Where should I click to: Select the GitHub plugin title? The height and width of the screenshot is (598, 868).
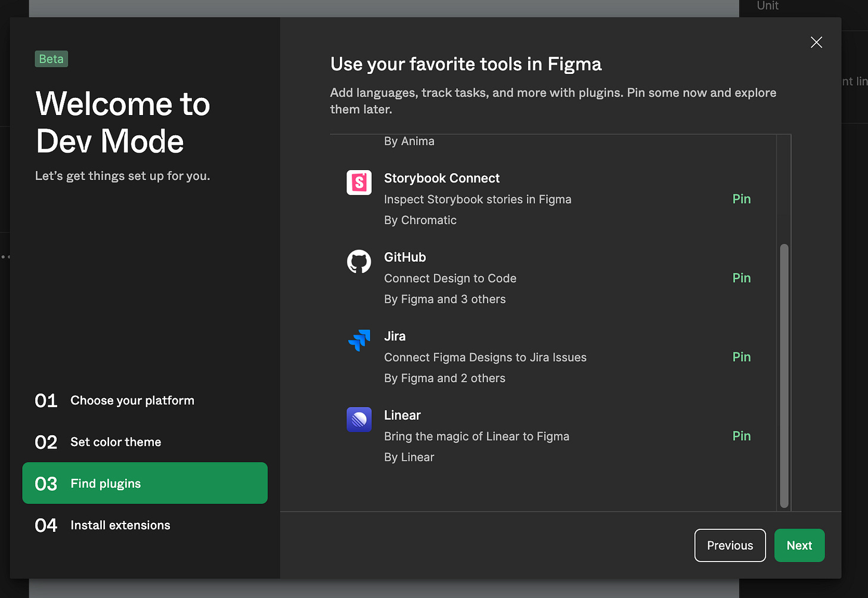(405, 258)
